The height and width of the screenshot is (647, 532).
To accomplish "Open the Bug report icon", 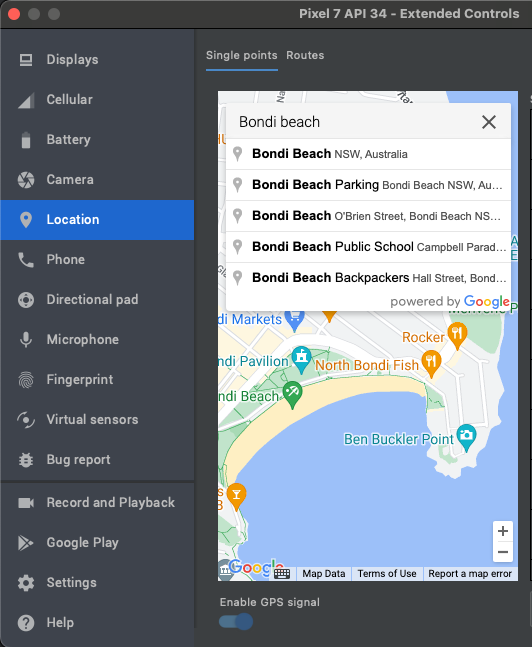I will [x=26, y=460].
